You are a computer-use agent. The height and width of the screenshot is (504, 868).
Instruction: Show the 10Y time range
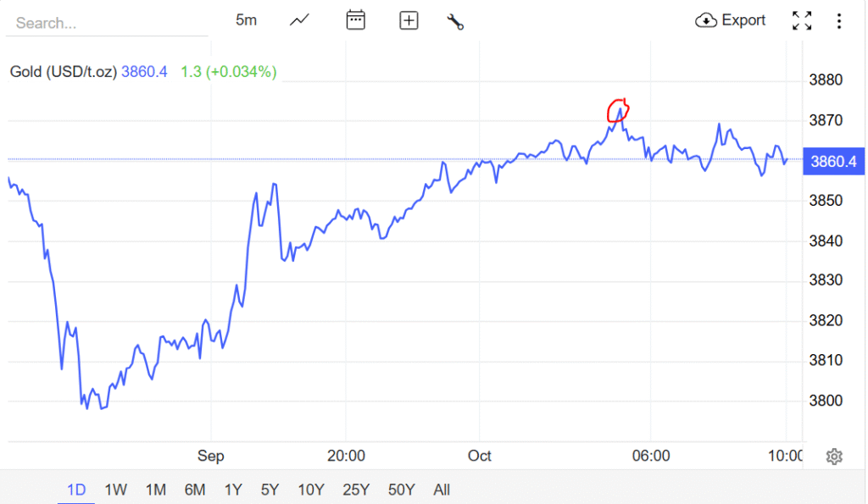pos(311,490)
